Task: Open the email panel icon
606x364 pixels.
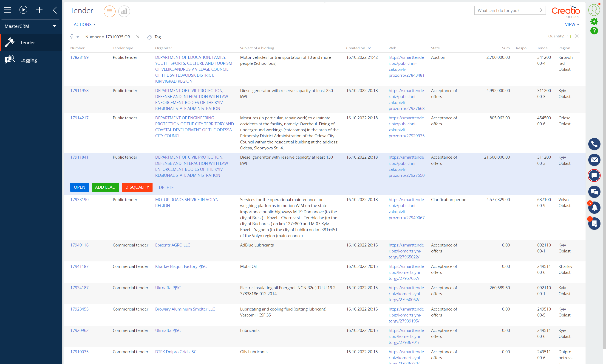Action: pos(594,160)
